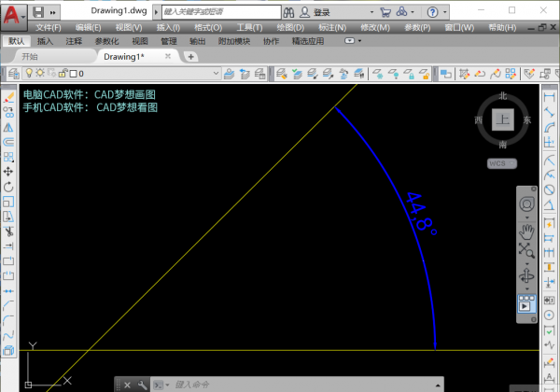The width and height of the screenshot is (560, 392).
Task: Select the Scale tool in left toolbar
Action: click(8, 202)
